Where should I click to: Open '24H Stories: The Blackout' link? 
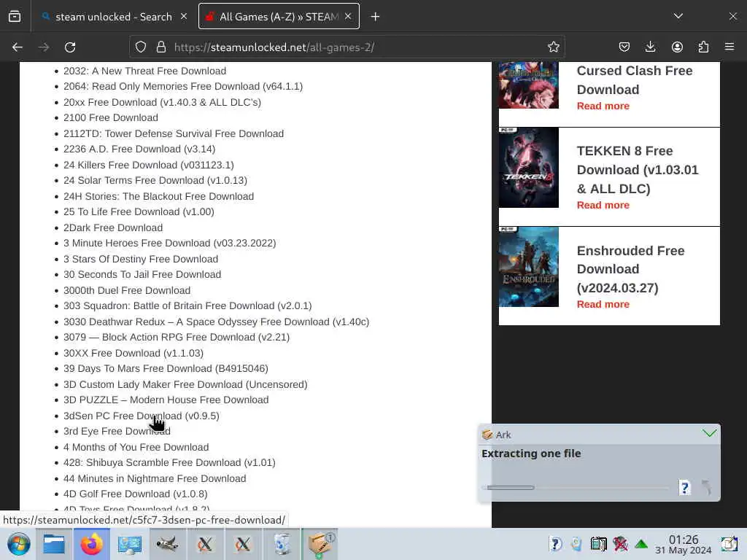[x=158, y=197]
